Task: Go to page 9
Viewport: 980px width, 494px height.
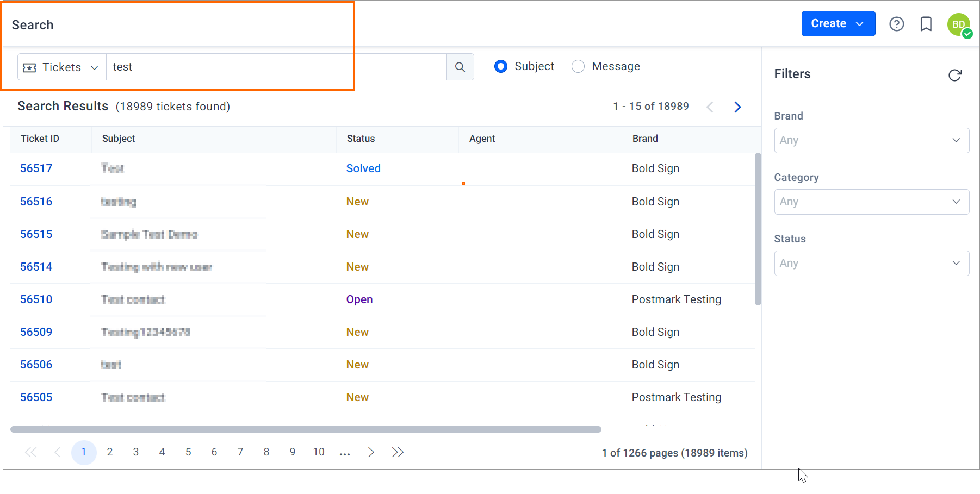Action: click(293, 452)
